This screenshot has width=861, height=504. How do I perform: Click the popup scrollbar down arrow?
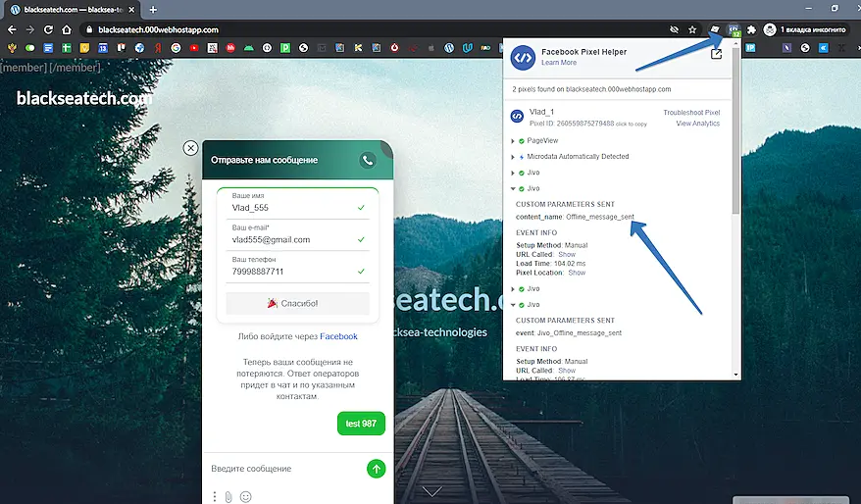tap(735, 375)
